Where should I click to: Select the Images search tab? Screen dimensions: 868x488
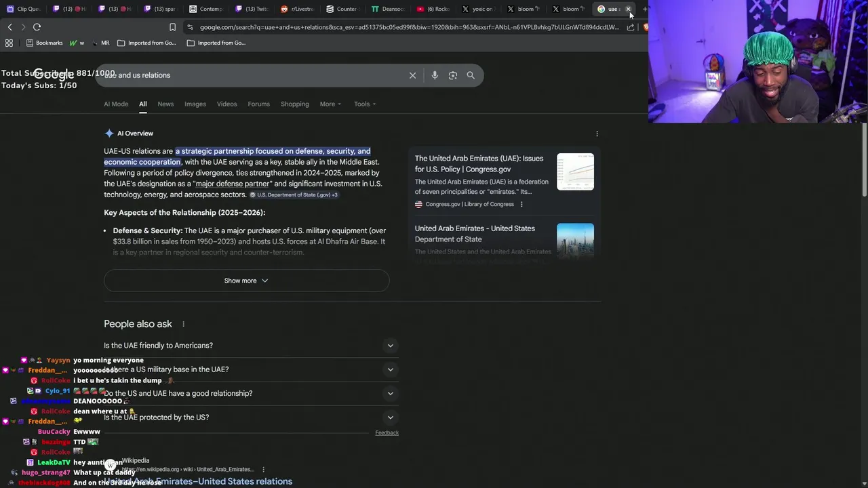[x=195, y=104]
